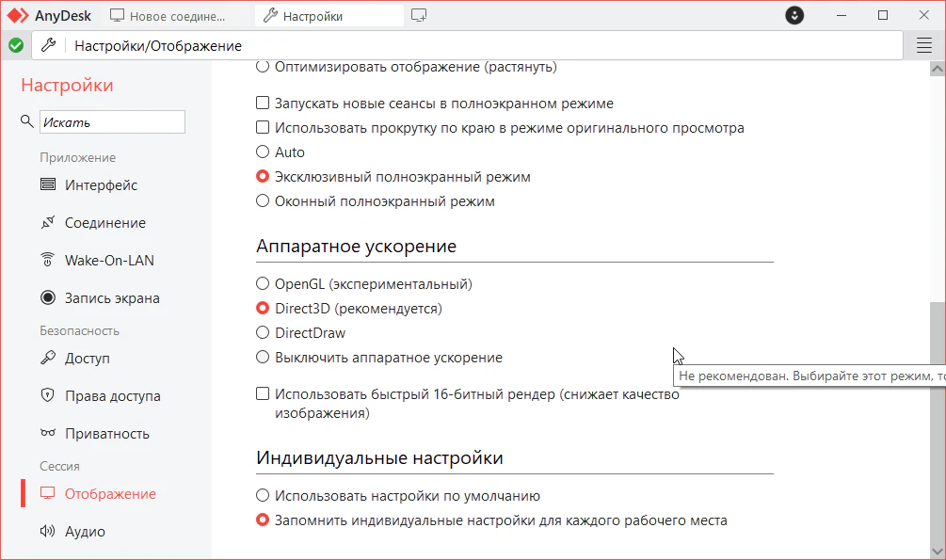Click the green connection status icon

16,45
